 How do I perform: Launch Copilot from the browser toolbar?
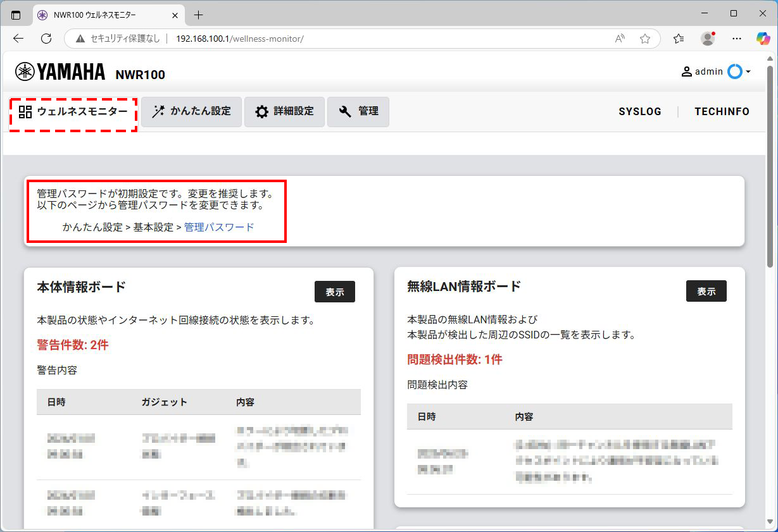763,39
